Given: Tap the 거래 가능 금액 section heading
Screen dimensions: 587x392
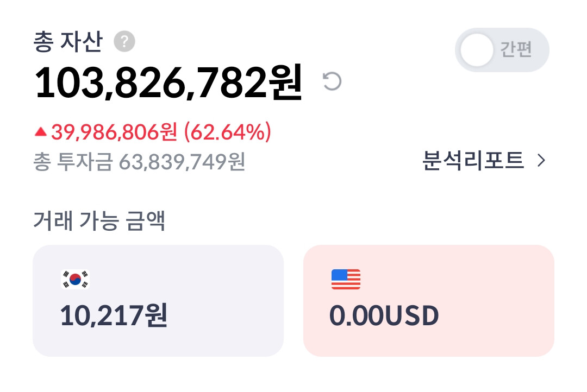Looking at the screenshot, I should point(99,221).
